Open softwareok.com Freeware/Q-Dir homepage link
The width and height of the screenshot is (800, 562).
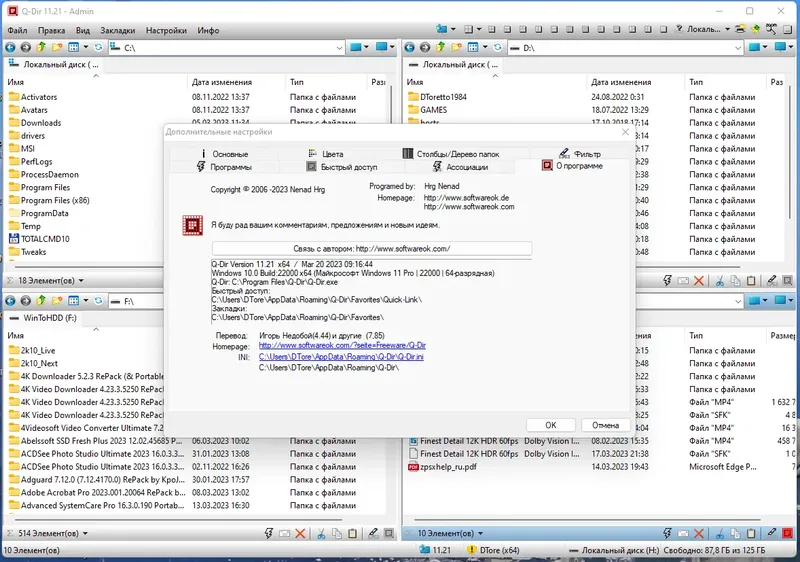pyautogui.click(x=342, y=345)
